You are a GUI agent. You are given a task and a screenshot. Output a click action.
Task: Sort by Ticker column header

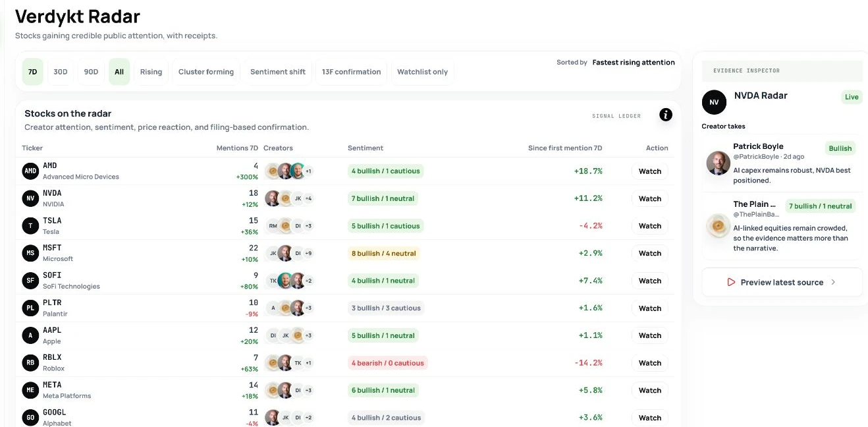click(x=32, y=148)
